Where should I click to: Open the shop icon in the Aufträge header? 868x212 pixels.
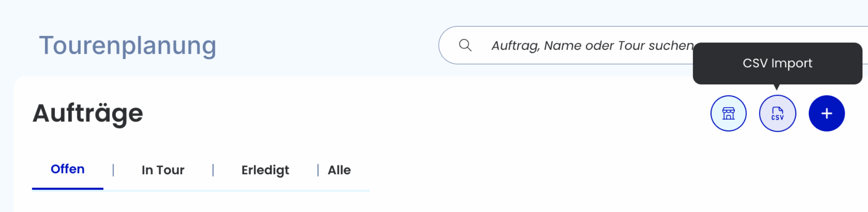coord(728,113)
